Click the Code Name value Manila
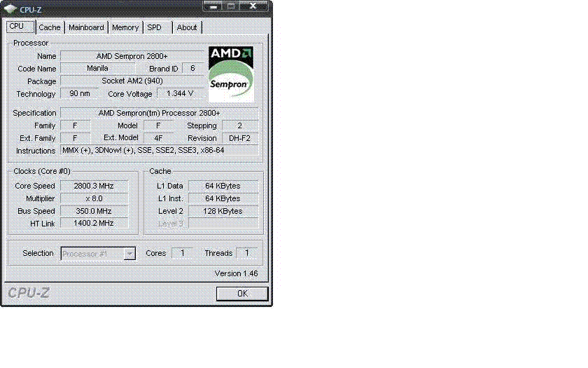Screen dimensions: 588x368 pos(97,69)
